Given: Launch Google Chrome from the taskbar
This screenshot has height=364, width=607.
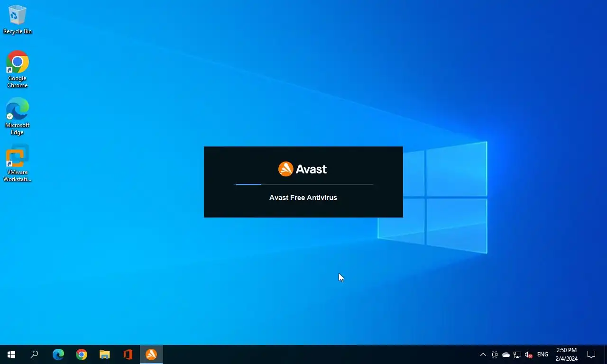Looking at the screenshot, I should click(x=82, y=355).
